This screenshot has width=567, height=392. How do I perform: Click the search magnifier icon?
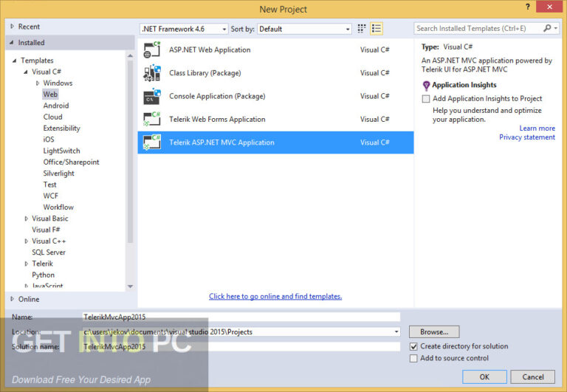click(547, 28)
